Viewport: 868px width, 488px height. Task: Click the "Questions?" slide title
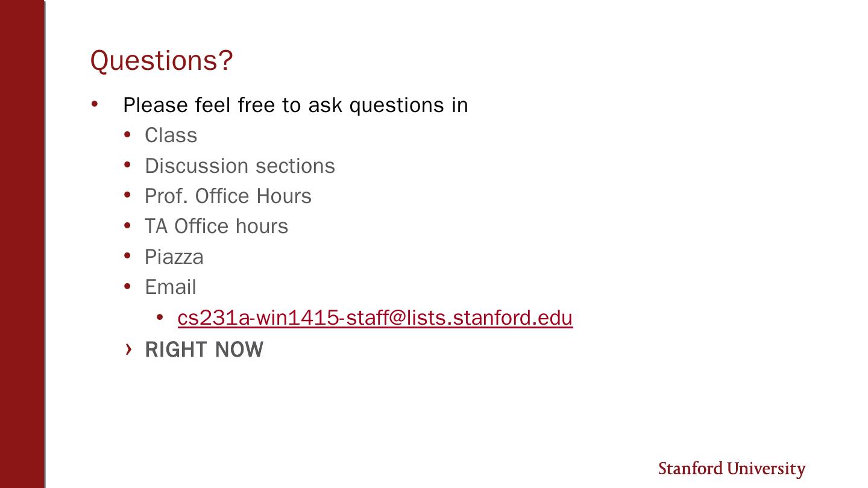click(x=162, y=60)
